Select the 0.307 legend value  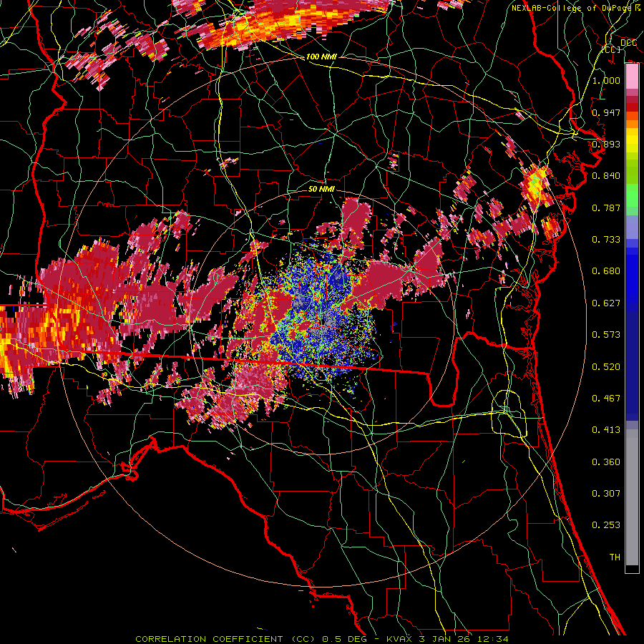click(x=606, y=494)
